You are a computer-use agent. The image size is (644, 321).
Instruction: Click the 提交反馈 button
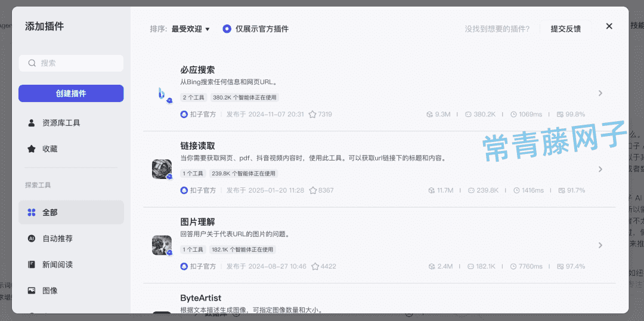[565, 29]
